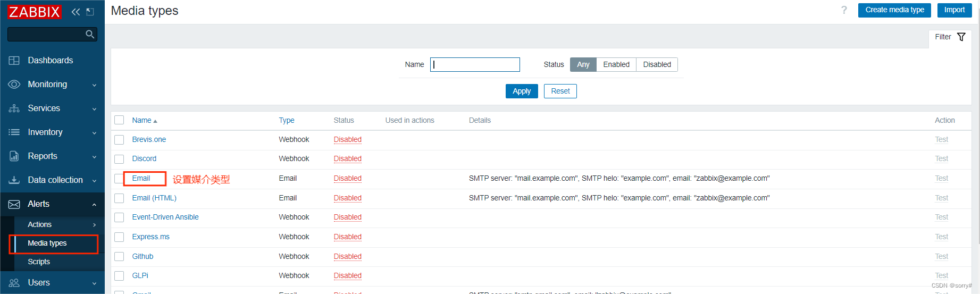Expand the Actions submenu arrow
Screen dimensions: 980x294
pyautogui.click(x=94, y=225)
